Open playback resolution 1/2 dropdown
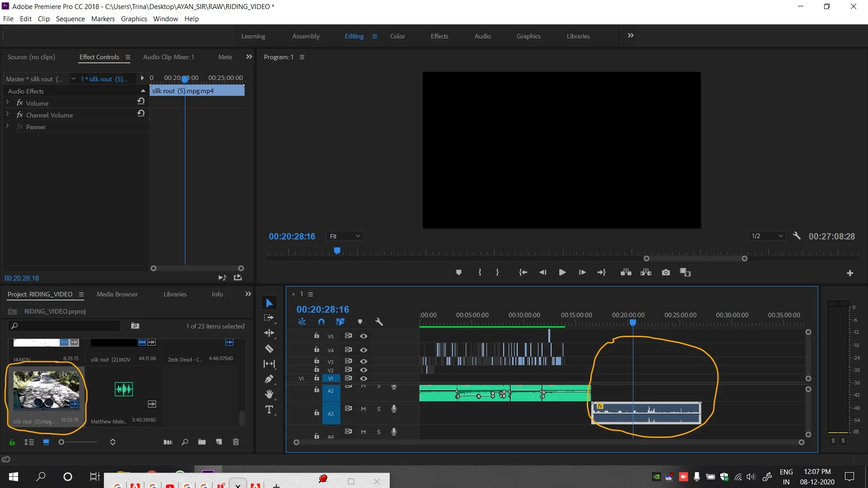Viewport: 868px width, 488px height. (x=767, y=236)
